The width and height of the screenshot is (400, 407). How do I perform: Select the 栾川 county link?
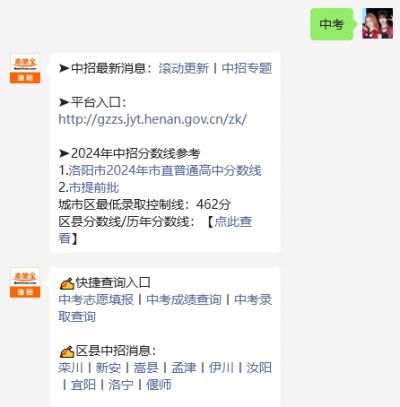71,368
